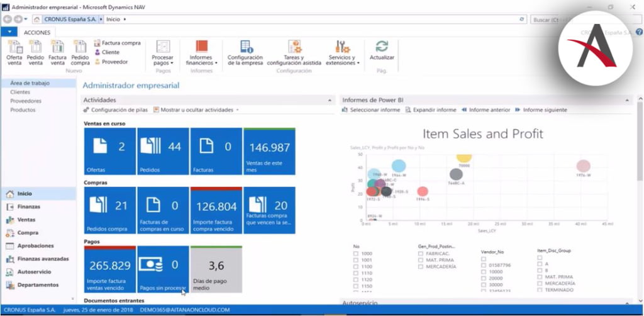Select the ACCIONES ribbon tab
The image size is (644, 316).
pyautogui.click(x=37, y=33)
